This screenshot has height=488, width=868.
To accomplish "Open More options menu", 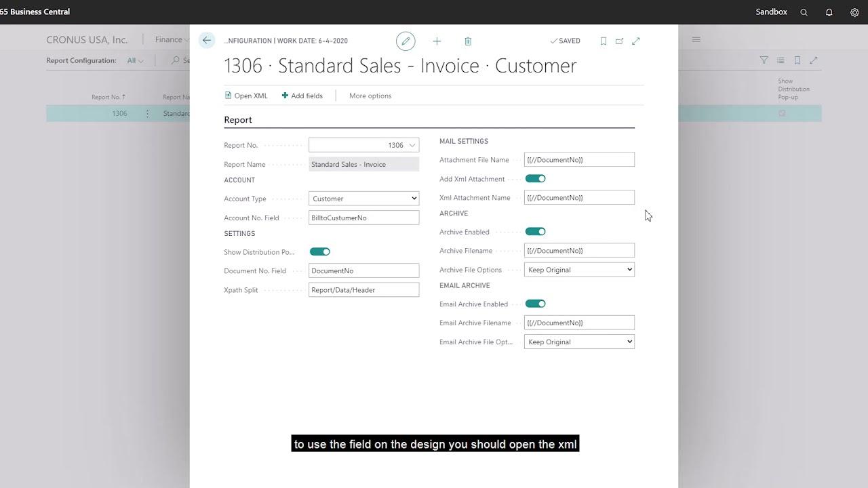I will pos(370,96).
